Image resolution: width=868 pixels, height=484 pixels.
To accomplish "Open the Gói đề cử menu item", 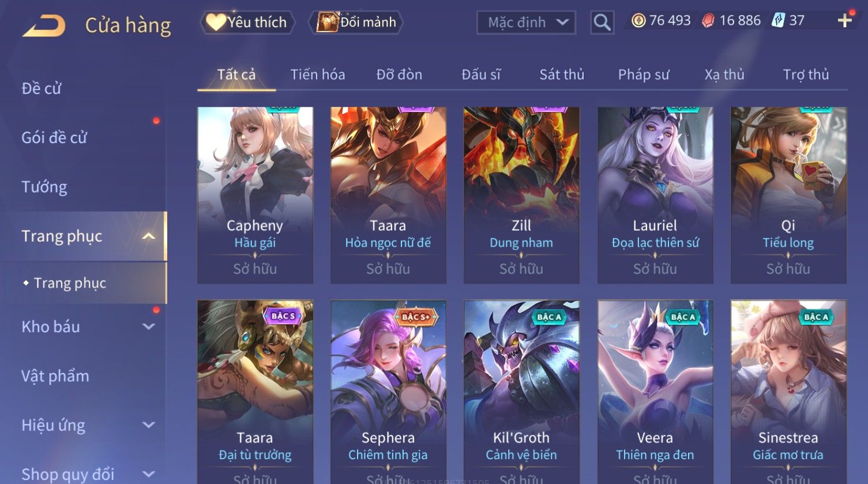I will pyautogui.click(x=54, y=138).
